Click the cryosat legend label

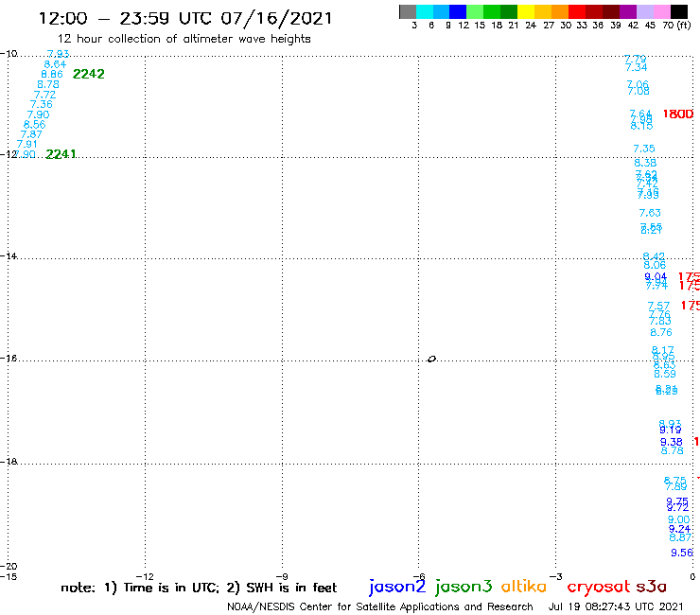click(x=598, y=587)
